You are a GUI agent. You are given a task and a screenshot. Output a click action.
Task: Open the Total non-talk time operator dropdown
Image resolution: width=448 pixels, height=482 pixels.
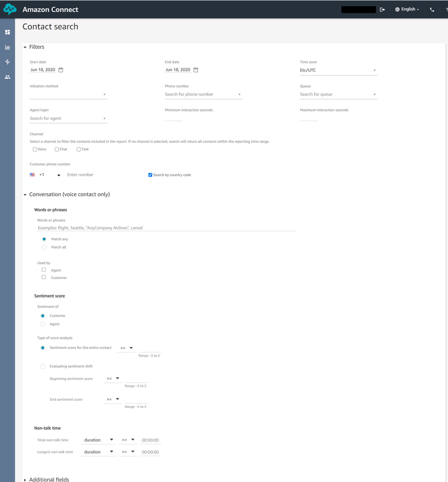pos(128,440)
